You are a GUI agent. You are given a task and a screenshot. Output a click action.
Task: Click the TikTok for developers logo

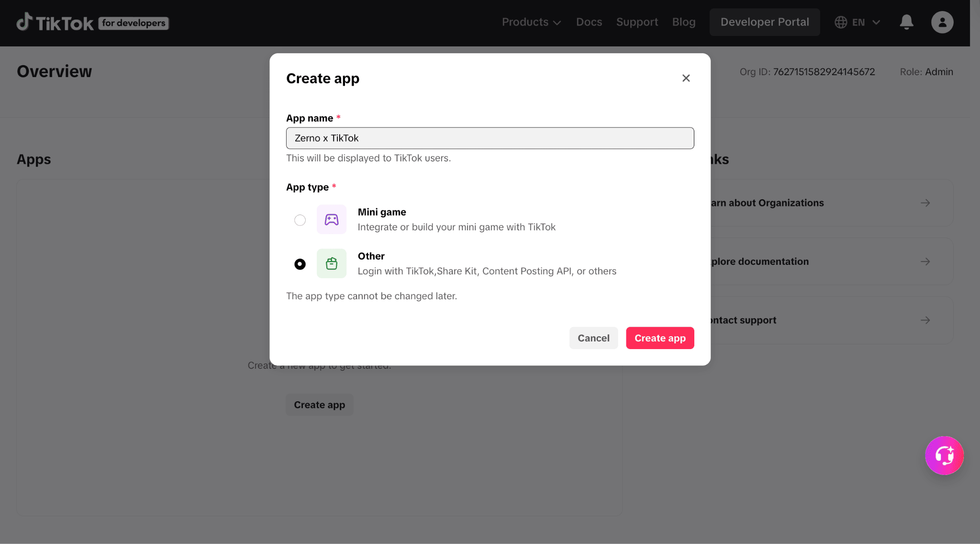pyautogui.click(x=93, y=23)
